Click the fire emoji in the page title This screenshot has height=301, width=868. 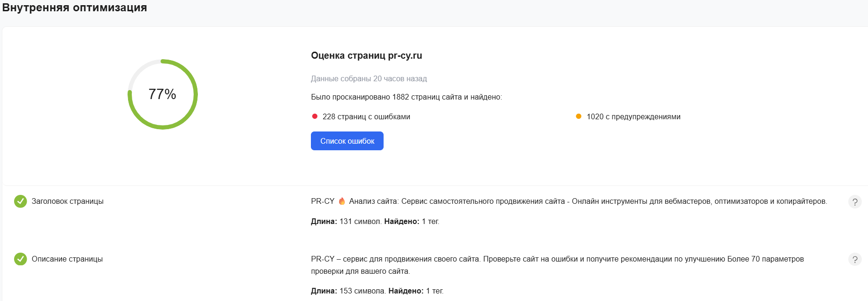point(342,201)
